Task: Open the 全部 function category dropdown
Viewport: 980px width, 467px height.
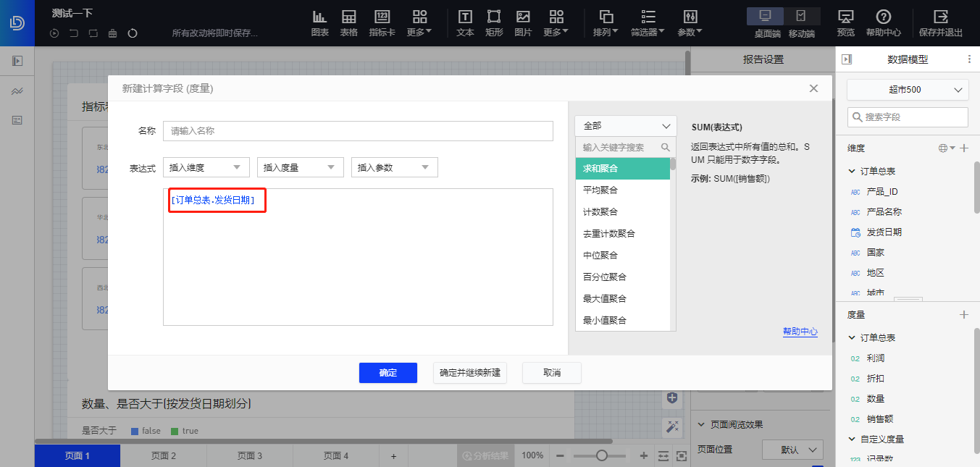Action: tap(624, 125)
